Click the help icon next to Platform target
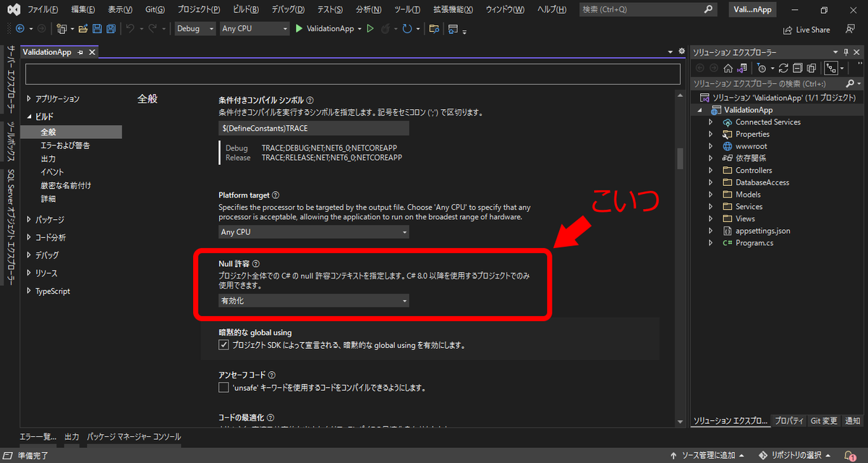This screenshot has height=463, width=868. (276, 195)
